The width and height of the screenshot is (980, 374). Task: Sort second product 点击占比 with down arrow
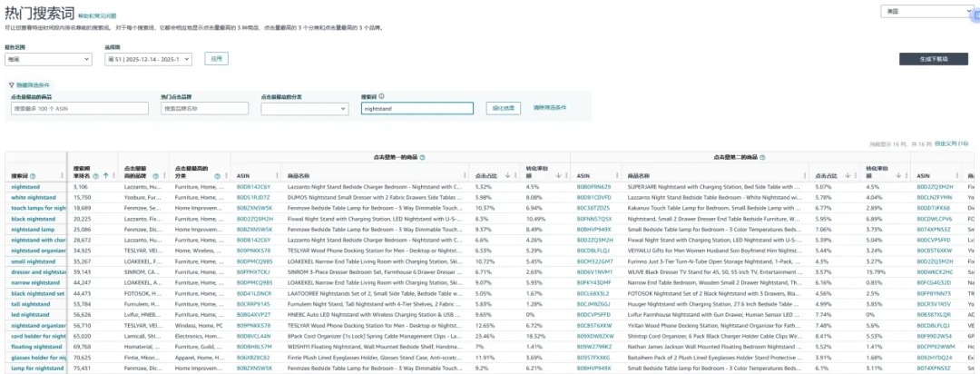[x=847, y=176]
